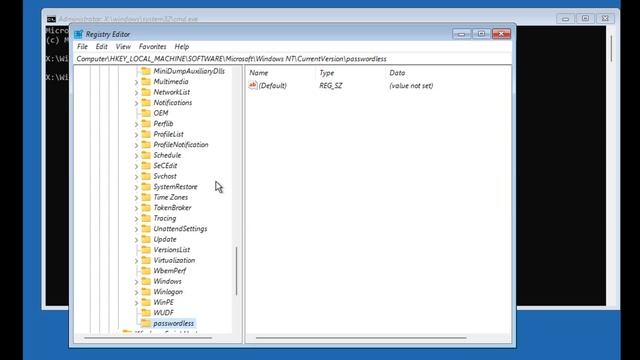
Task: Click the MiniDumpAuxiliaryDlls folder icon
Action: (x=146, y=71)
